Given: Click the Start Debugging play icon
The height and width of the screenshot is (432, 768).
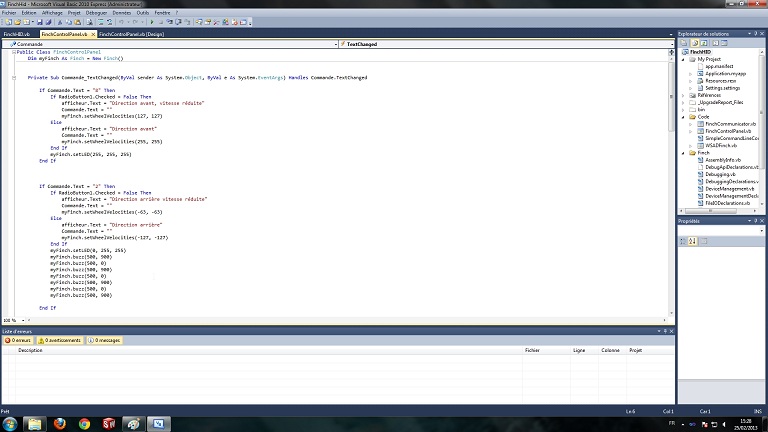Looking at the screenshot, I should click(150, 23).
